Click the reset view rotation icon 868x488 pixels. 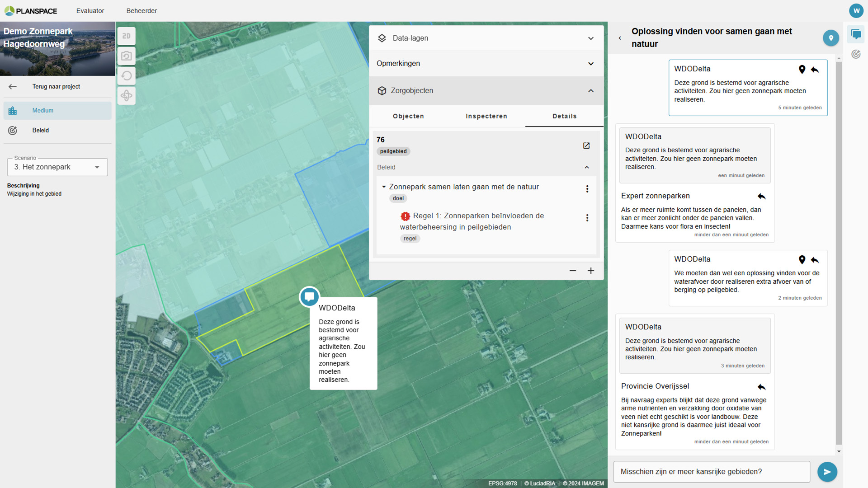tap(127, 75)
